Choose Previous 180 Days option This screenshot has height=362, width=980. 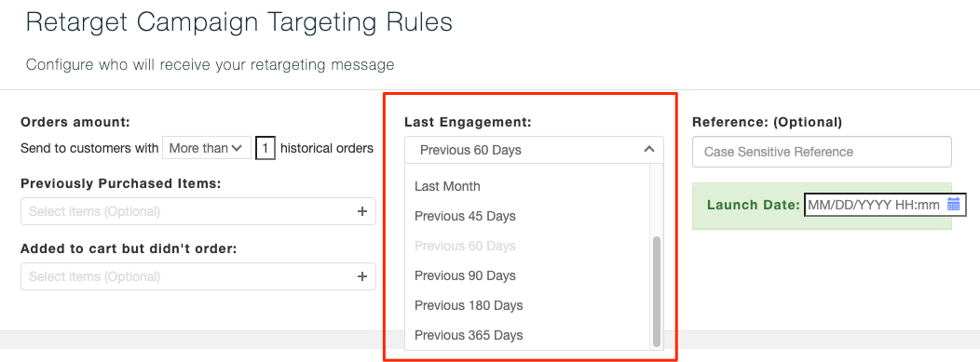pyautogui.click(x=469, y=305)
